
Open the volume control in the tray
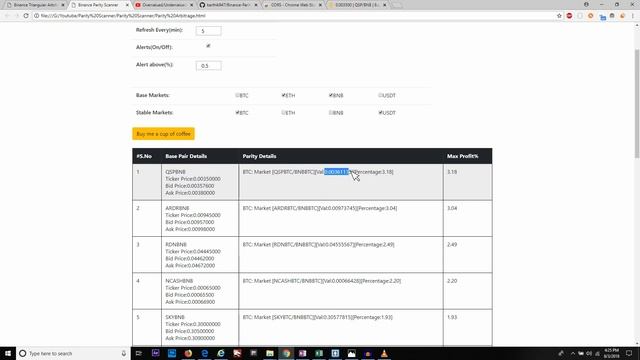click(x=589, y=353)
